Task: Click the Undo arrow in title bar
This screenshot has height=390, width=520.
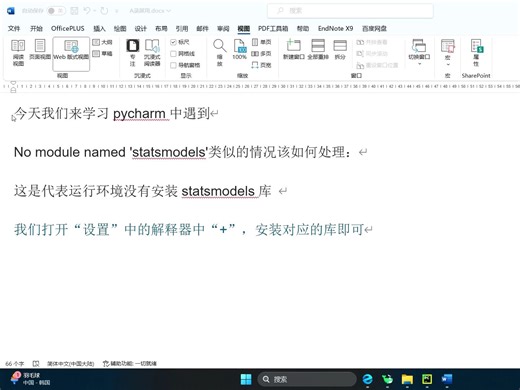Action: (87, 11)
